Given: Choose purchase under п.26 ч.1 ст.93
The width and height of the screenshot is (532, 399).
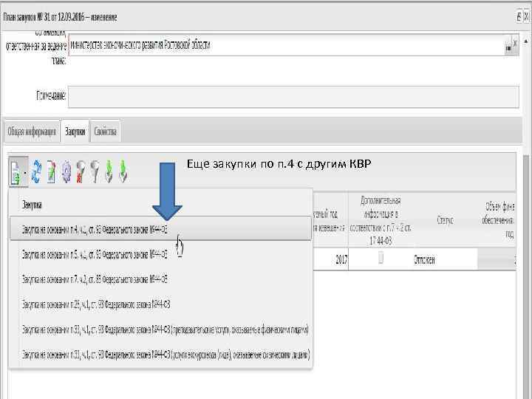Looking at the screenshot, I should coord(160,304).
